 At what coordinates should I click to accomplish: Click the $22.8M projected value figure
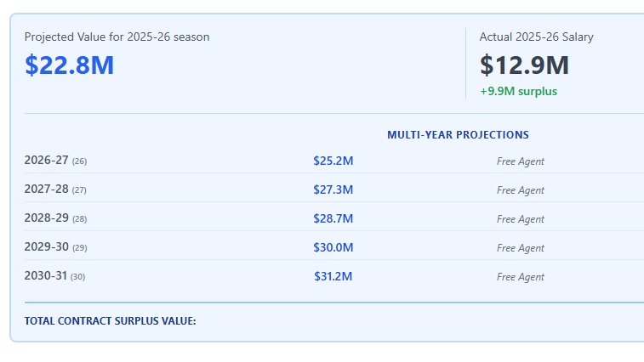pyautogui.click(x=69, y=65)
